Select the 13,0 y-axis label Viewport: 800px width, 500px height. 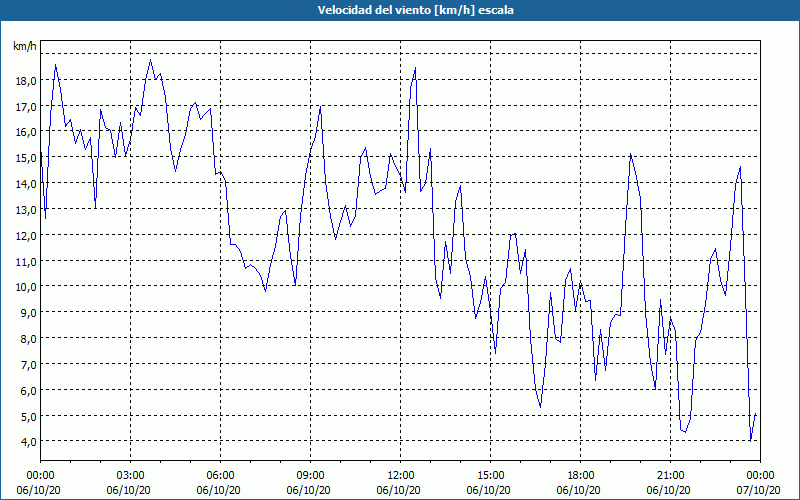point(28,210)
